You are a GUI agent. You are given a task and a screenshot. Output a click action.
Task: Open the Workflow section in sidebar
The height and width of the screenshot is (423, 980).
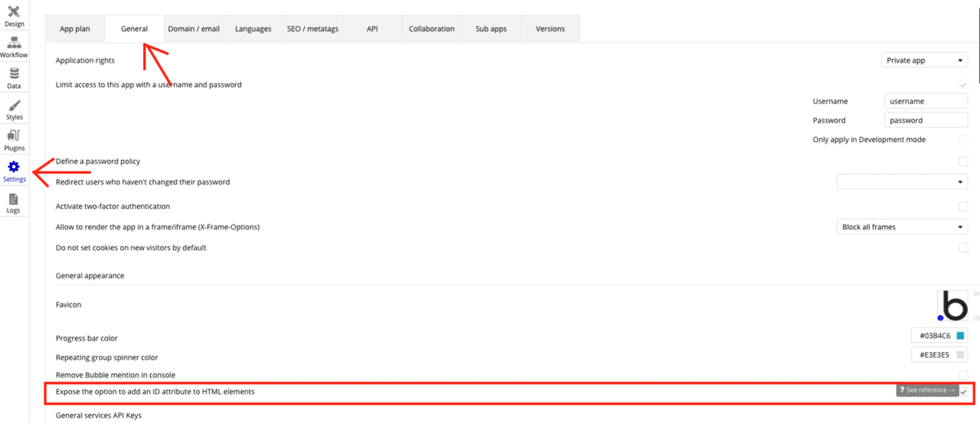click(14, 47)
